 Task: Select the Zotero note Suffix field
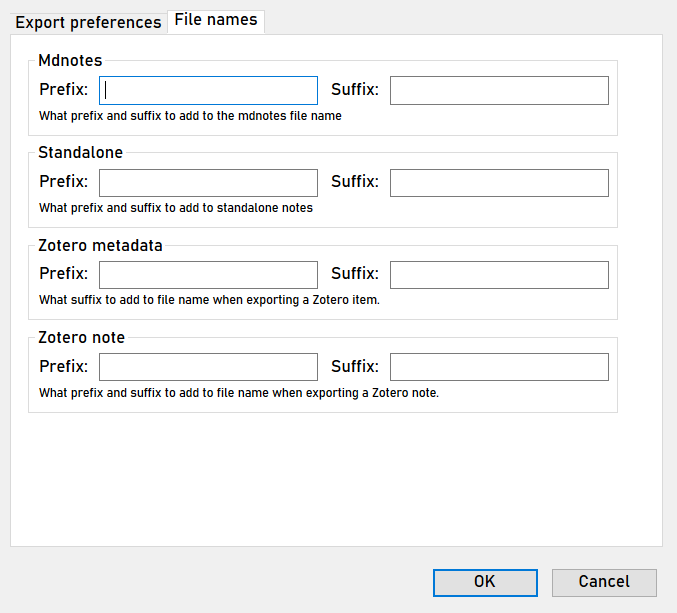coord(499,367)
